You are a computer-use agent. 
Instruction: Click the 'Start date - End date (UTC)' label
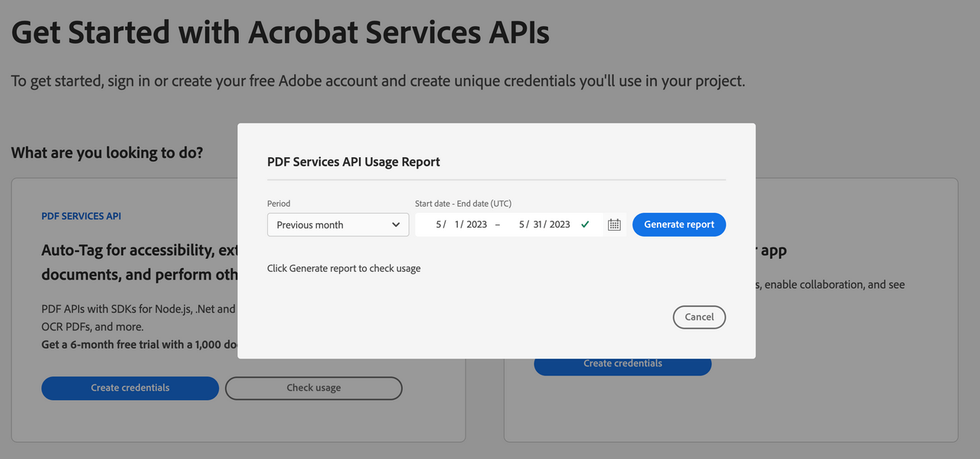[x=463, y=203]
